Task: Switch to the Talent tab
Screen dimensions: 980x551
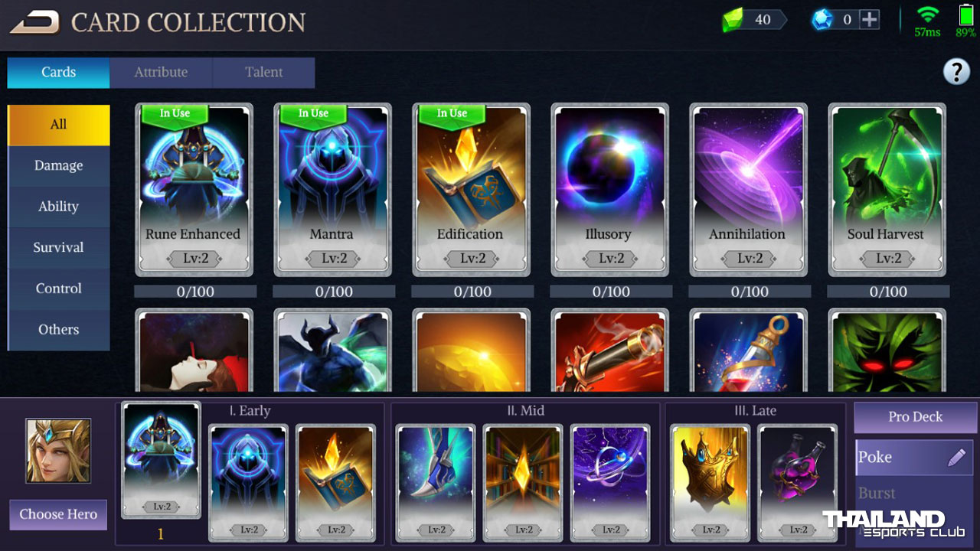Action: [263, 73]
